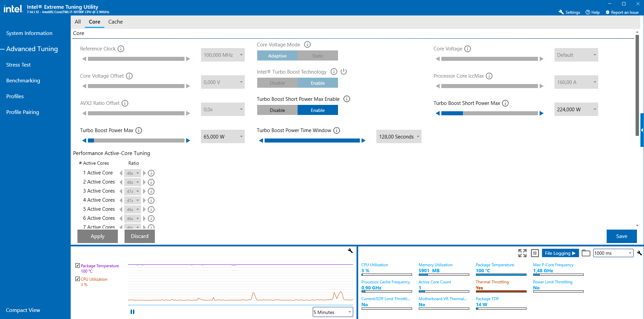Screen dimensions: 644x319
Task: Set Core Voltage Mode to Static
Action: [318, 56]
